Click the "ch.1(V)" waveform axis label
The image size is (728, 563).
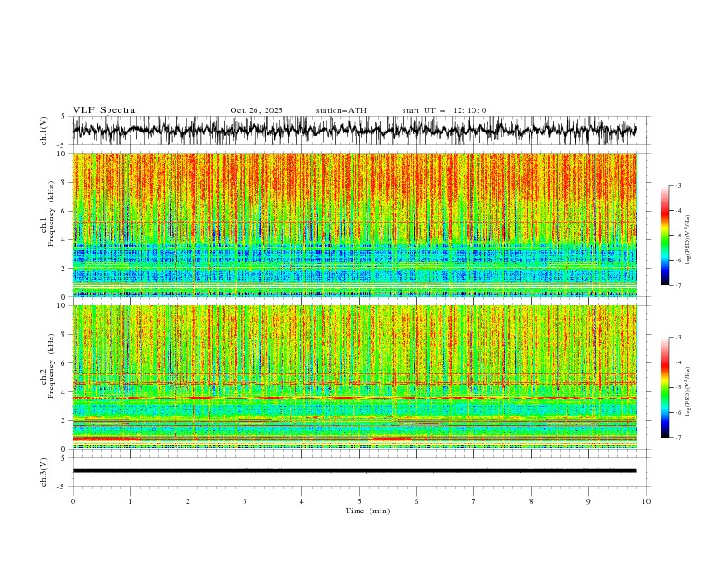[x=44, y=131]
